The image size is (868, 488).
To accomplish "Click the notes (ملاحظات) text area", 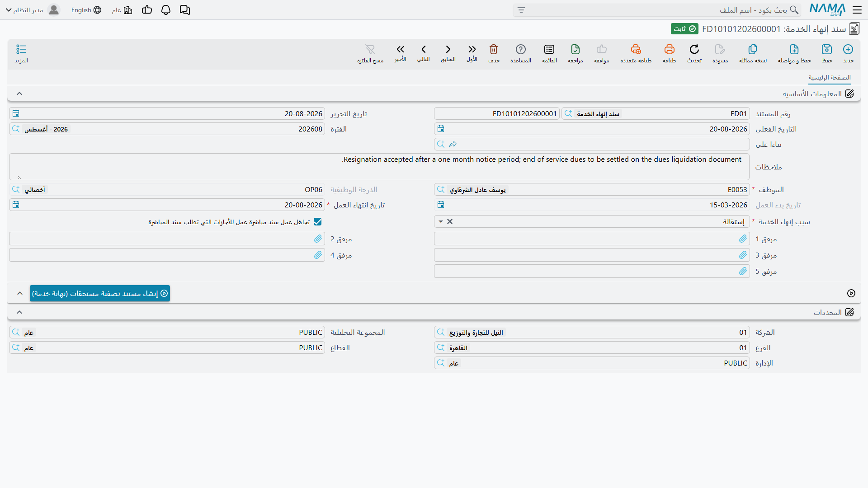I will 379,167.
